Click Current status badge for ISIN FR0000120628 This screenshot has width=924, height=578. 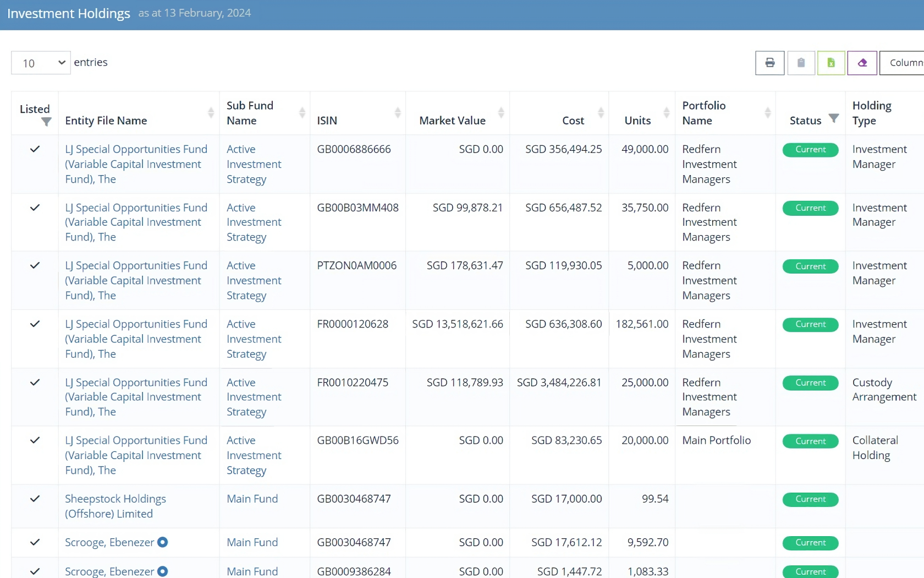(x=810, y=325)
